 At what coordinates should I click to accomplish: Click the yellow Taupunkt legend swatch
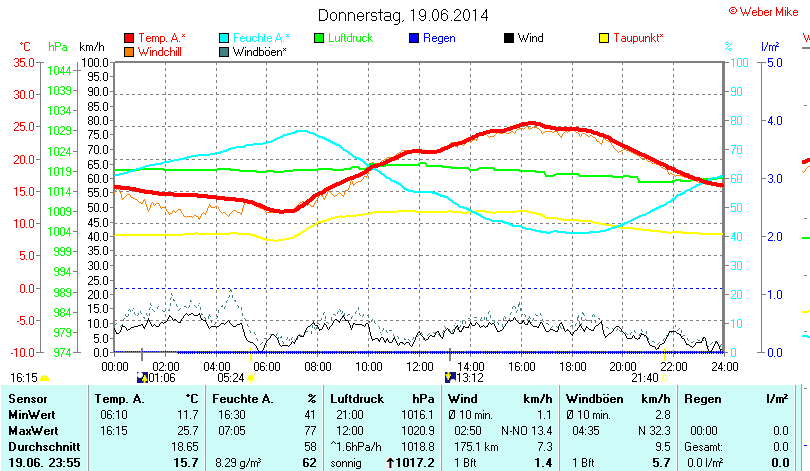point(603,38)
